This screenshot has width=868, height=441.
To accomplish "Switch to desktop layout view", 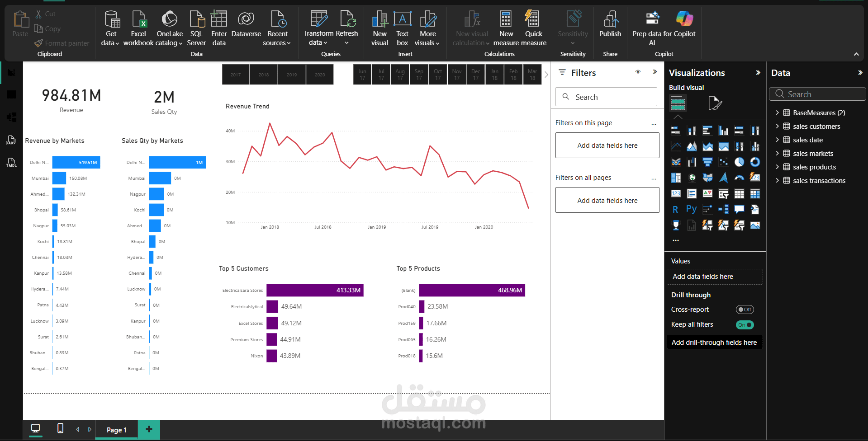I will (35, 428).
